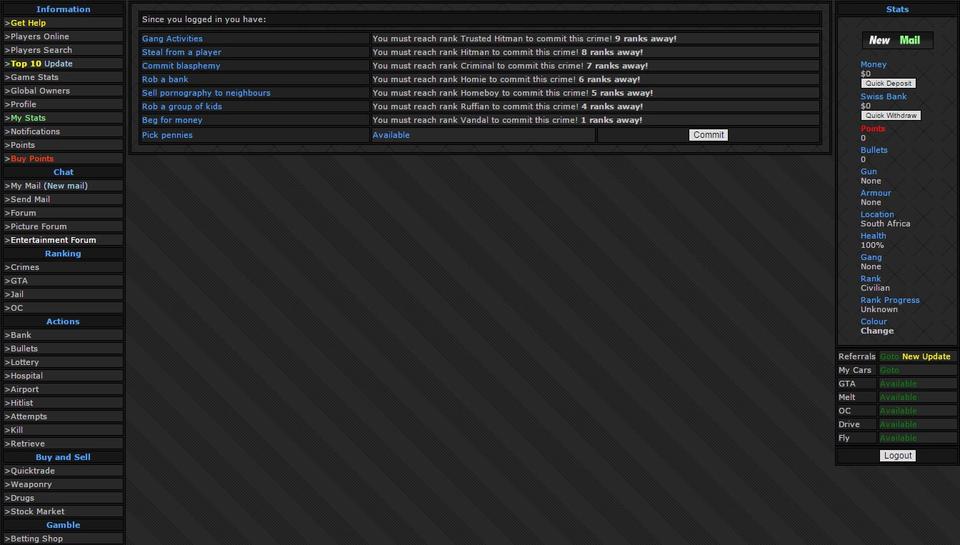This screenshot has width=960, height=545.
Task: Go to My Mail inbox
Action: 49,186
